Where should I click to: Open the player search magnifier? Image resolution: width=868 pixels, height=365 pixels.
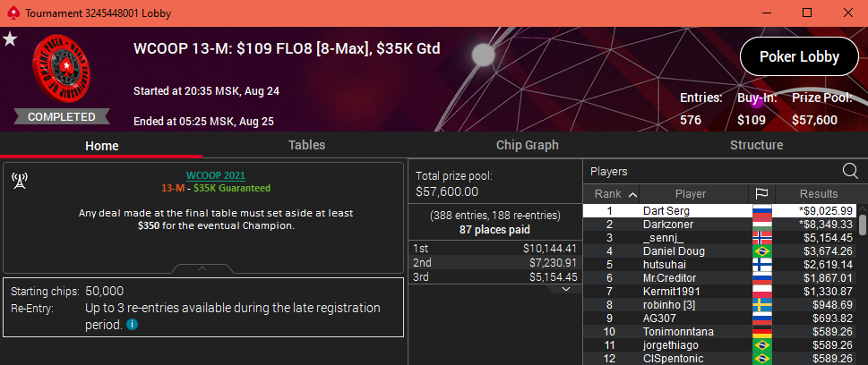(850, 171)
